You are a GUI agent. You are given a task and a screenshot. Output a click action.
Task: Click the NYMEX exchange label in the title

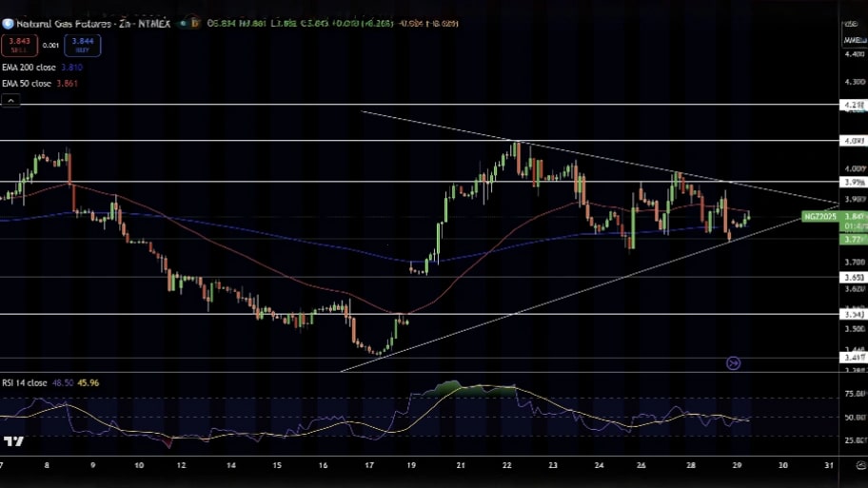coord(154,24)
